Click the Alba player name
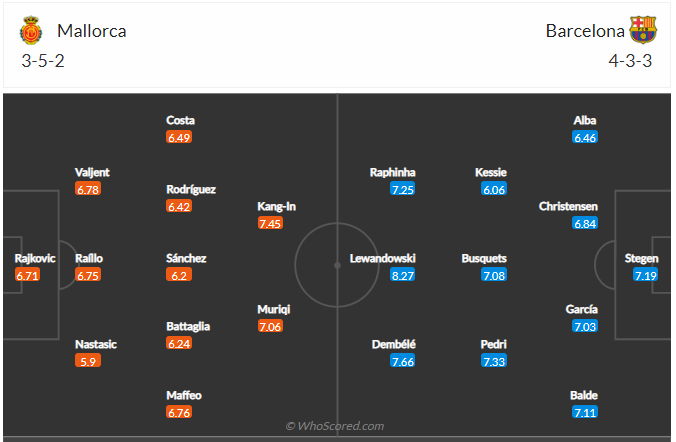Image resolution: width=676 pixels, height=442 pixels. tap(585, 120)
